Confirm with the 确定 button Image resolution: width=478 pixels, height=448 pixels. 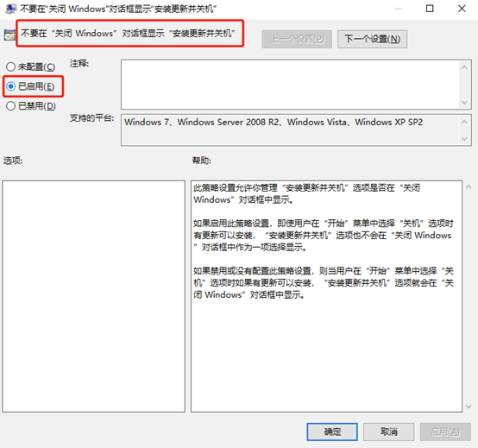(x=332, y=432)
